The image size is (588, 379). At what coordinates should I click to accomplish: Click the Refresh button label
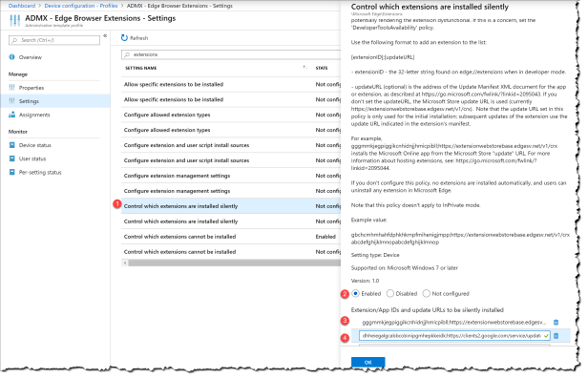coord(138,38)
